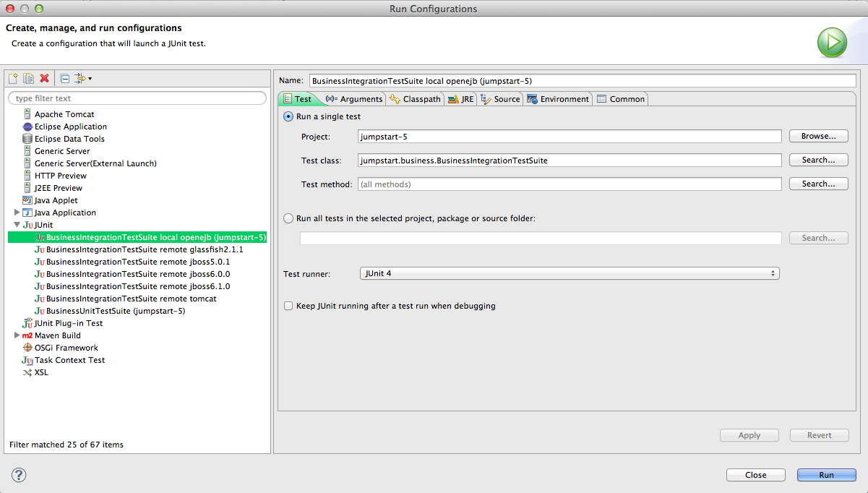Select BusinessIntegrationTestSuite remote jboss6.0.0
This screenshot has height=493, width=868.
point(138,274)
